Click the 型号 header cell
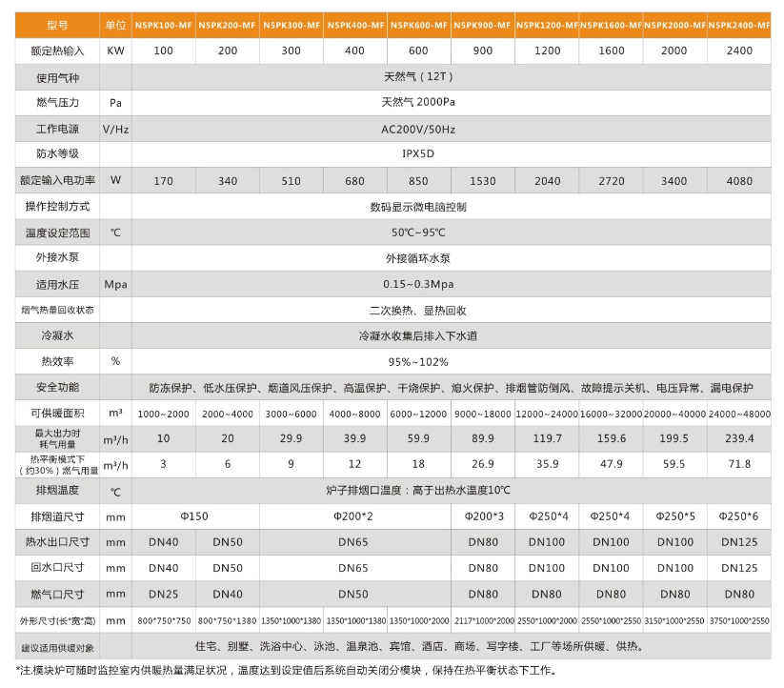Viewport: 784px width, 688px height. (x=51, y=25)
